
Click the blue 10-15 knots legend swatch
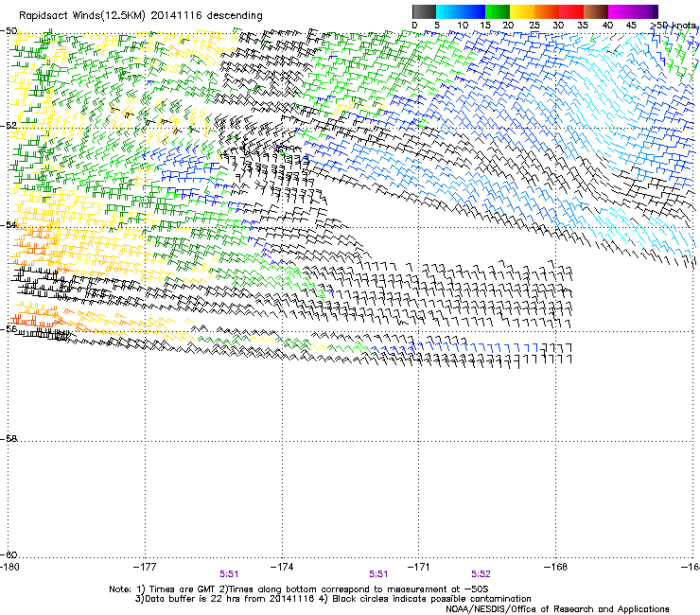click(x=473, y=11)
